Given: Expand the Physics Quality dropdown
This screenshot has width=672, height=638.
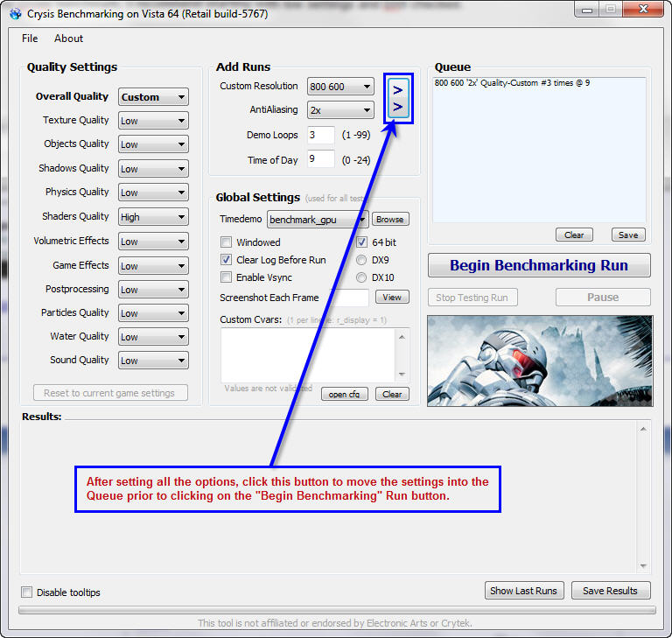Looking at the screenshot, I should pyautogui.click(x=153, y=193).
